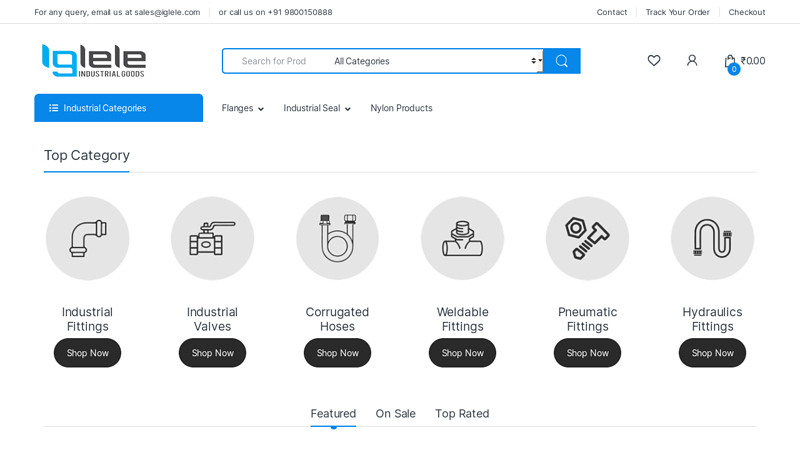Click the Corrugated Hoses category title
The height and width of the screenshot is (450, 800).
click(x=337, y=319)
